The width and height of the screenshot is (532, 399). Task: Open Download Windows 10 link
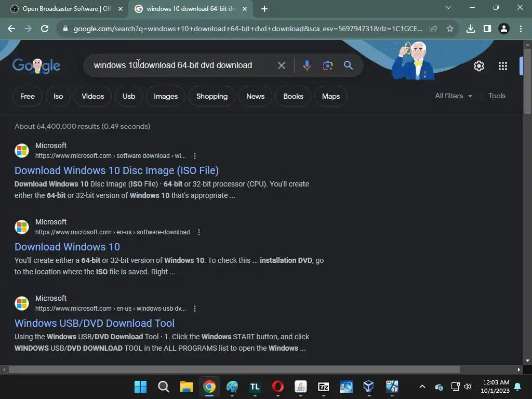67,247
